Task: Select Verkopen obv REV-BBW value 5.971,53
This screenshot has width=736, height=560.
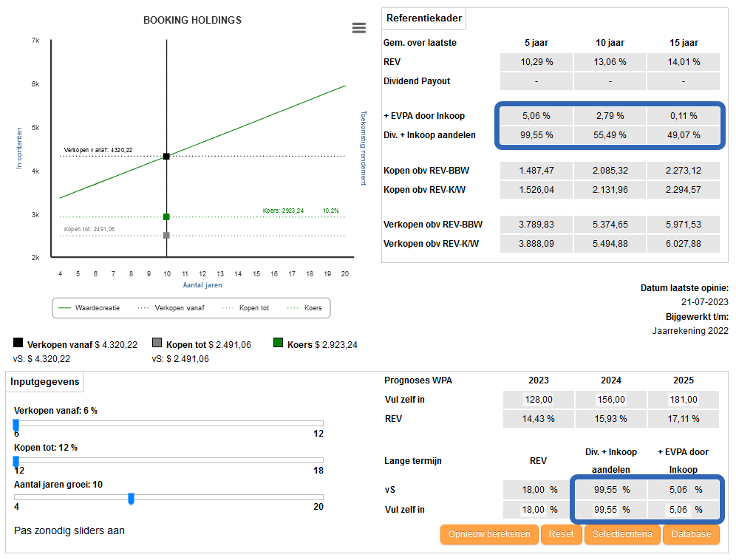Action: (684, 225)
